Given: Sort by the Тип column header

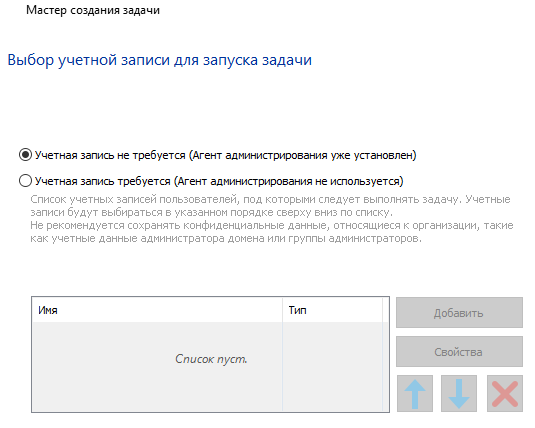Looking at the screenshot, I should tap(333, 310).
